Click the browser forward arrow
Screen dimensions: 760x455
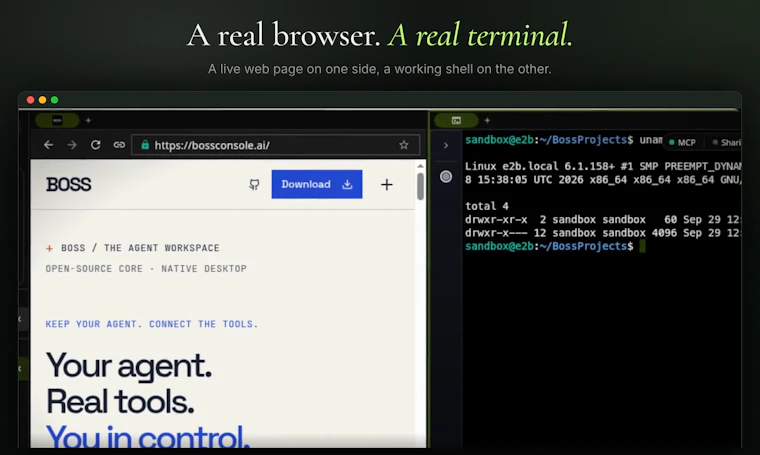pos(72,145)
